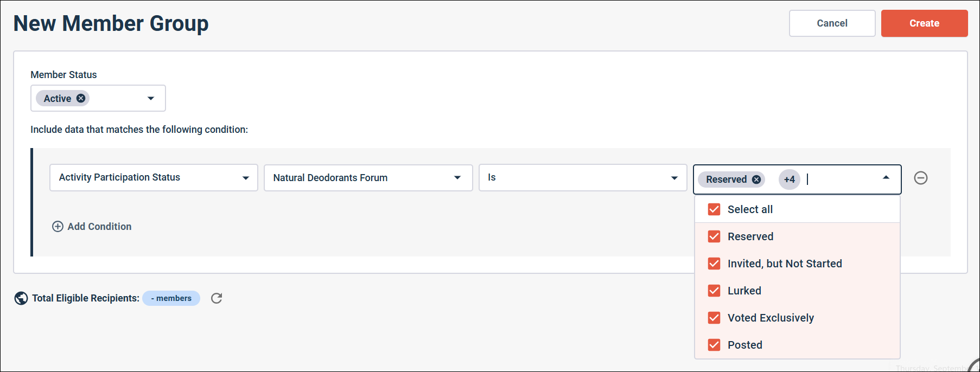
Task: Open the Member Status dropdown
Action: coord(151,98)
